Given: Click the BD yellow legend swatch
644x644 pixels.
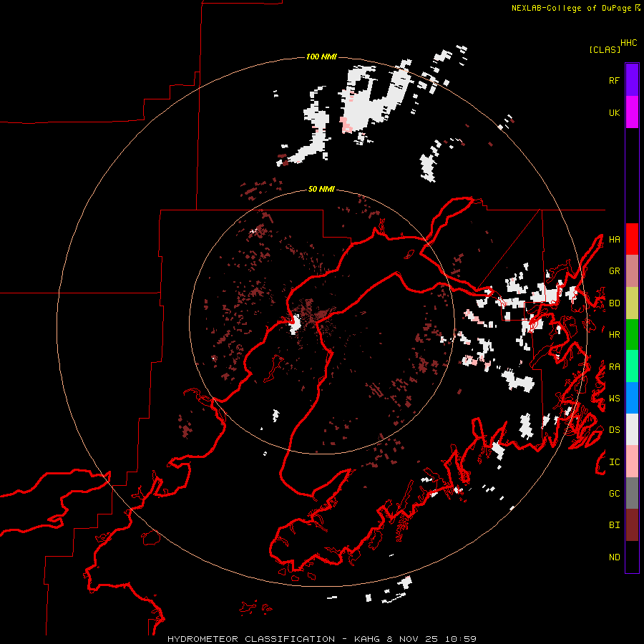Looking at the screenshot, I should [x=632, y=303].
